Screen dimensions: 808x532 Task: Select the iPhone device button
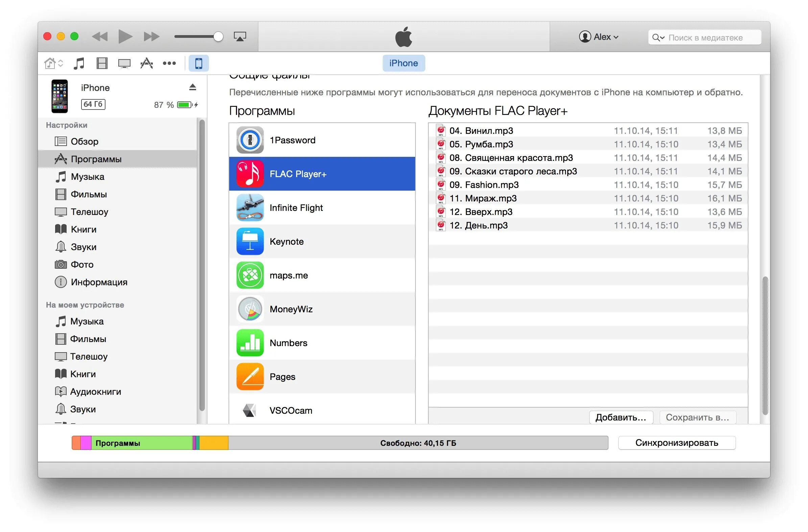[198, 63]
